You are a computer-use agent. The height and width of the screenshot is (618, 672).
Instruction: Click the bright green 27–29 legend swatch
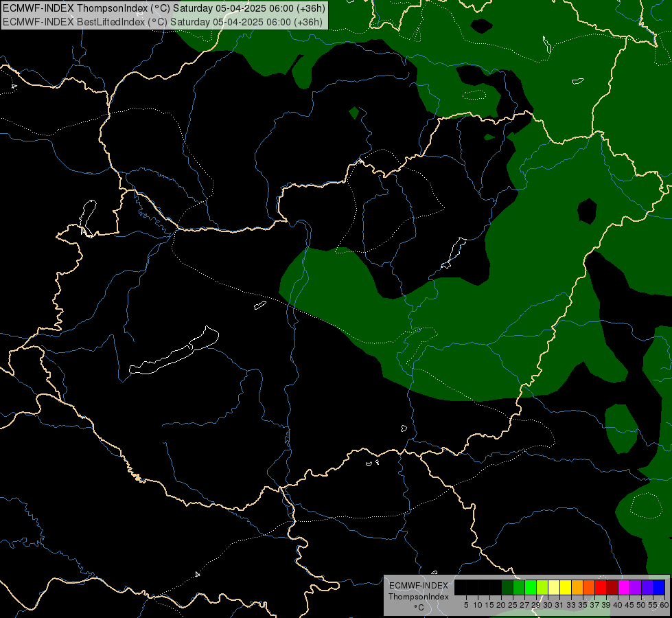pos(531,587)
